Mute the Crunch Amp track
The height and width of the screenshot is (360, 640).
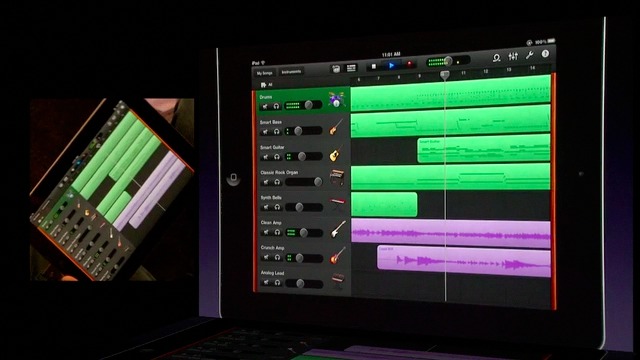(x=266, y=258)
